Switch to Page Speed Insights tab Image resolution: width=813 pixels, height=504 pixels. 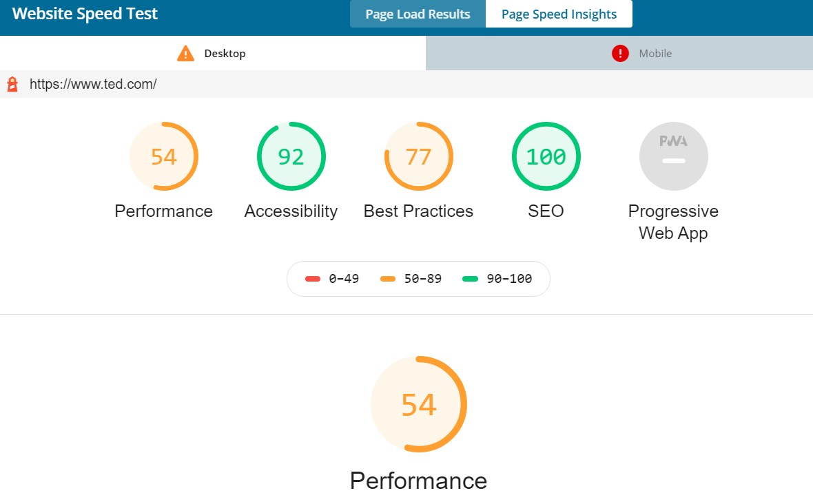point(559,14)
